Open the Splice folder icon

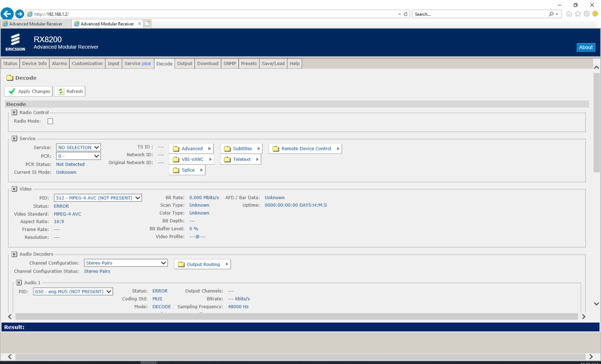click(x=176, y=171)
